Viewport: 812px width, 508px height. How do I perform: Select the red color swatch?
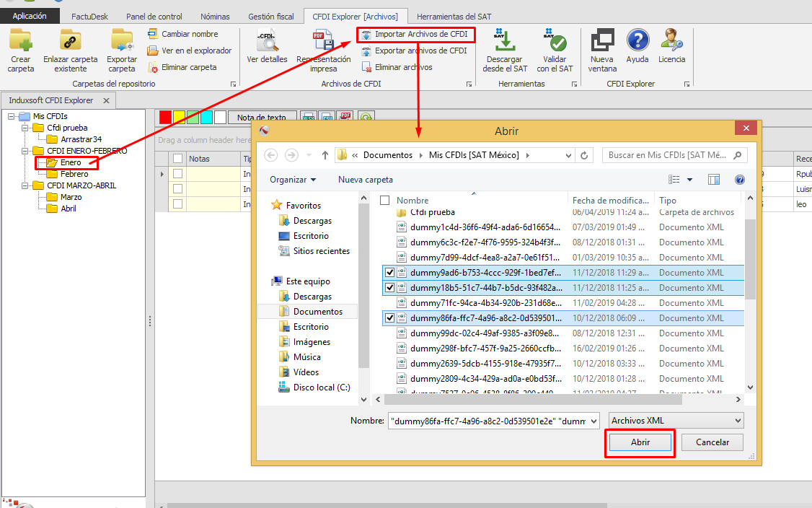166,117
